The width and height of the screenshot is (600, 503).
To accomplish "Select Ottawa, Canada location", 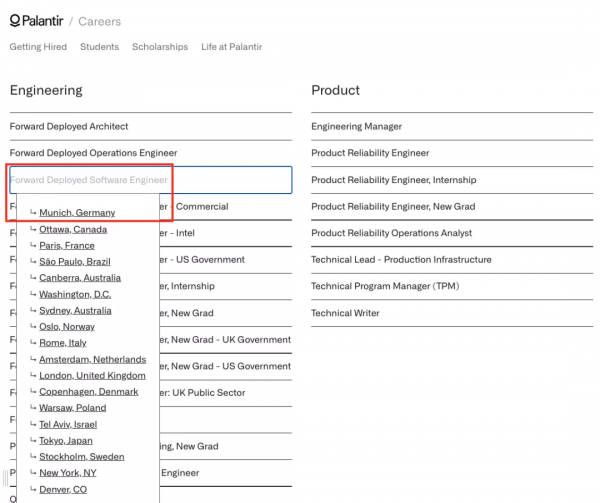I will (73, 230).
